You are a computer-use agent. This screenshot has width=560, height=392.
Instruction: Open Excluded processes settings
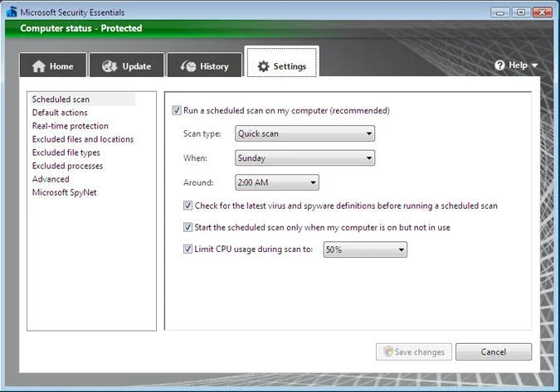67,166
